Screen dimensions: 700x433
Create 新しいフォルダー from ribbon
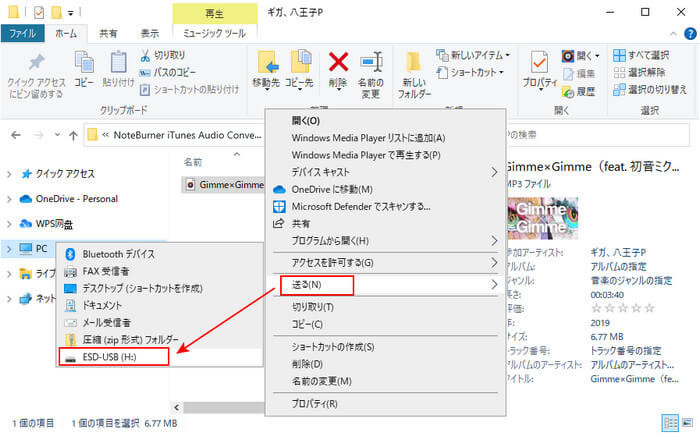(x=414, y=74)
